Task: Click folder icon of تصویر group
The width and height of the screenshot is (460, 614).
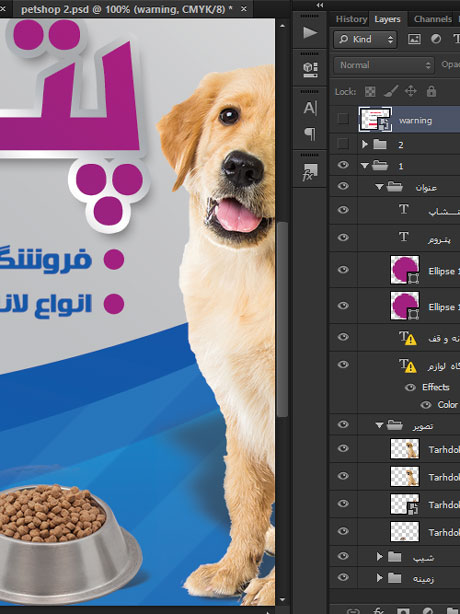Action: 394,425
